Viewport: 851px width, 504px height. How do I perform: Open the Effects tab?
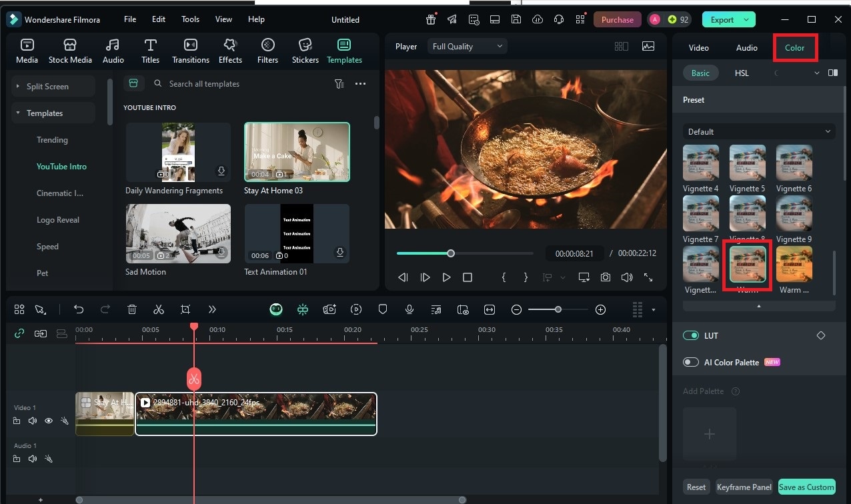tap(230, 51)
